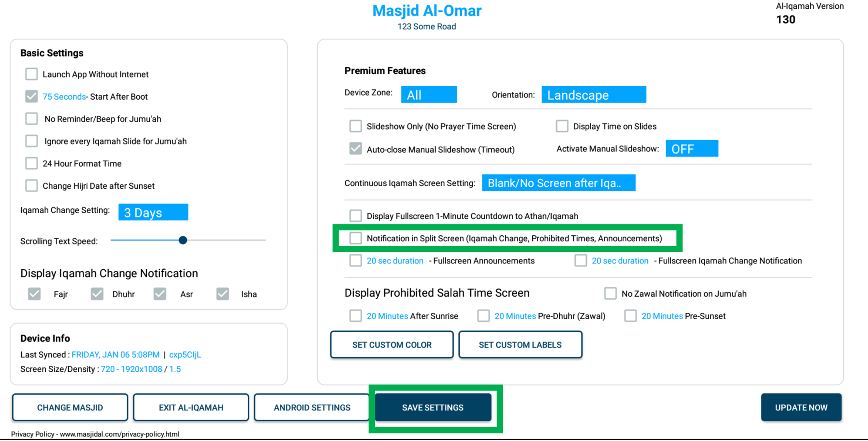The image size is (868, 441).
Task: Enable prohibited time After Sunrise checkbox
Action: click(x=356, y=316)
